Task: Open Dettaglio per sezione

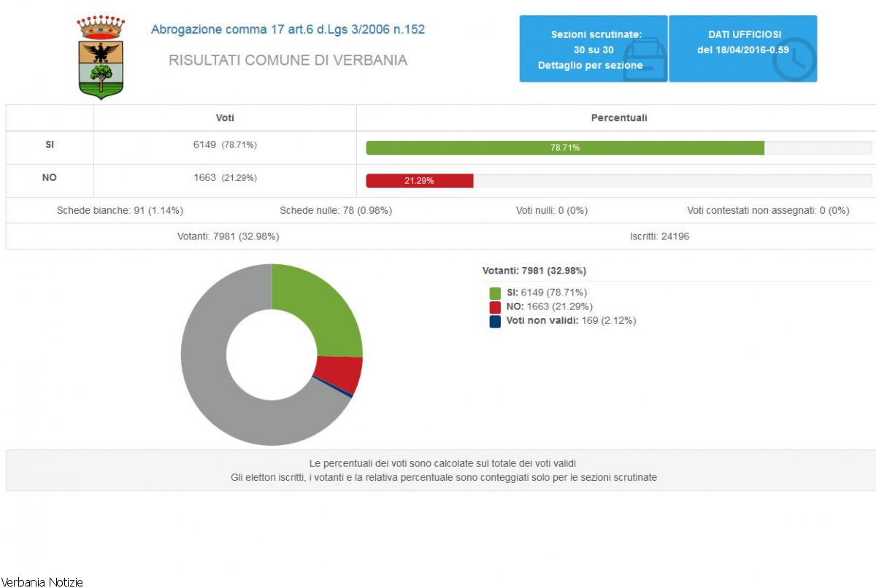Action: 590,65
